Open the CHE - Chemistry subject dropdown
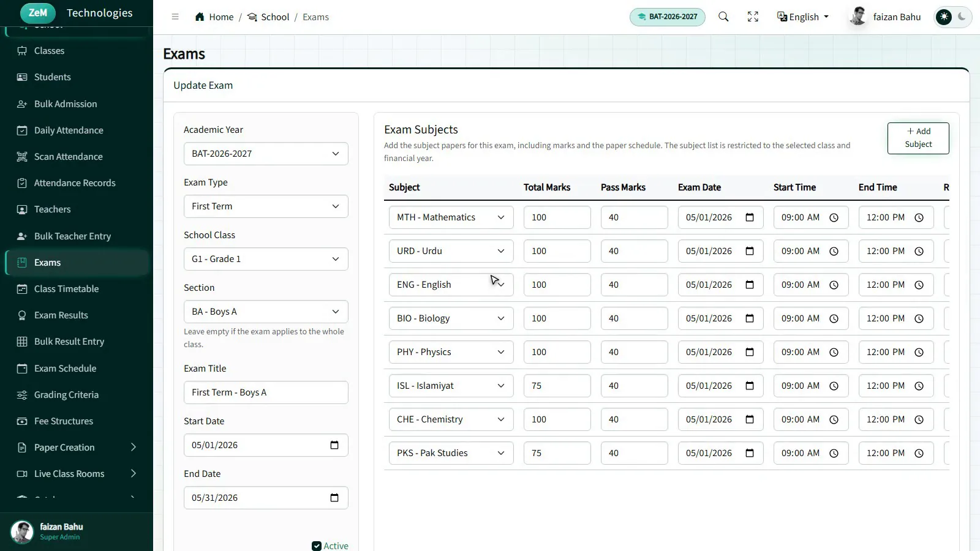 point(451,419)
